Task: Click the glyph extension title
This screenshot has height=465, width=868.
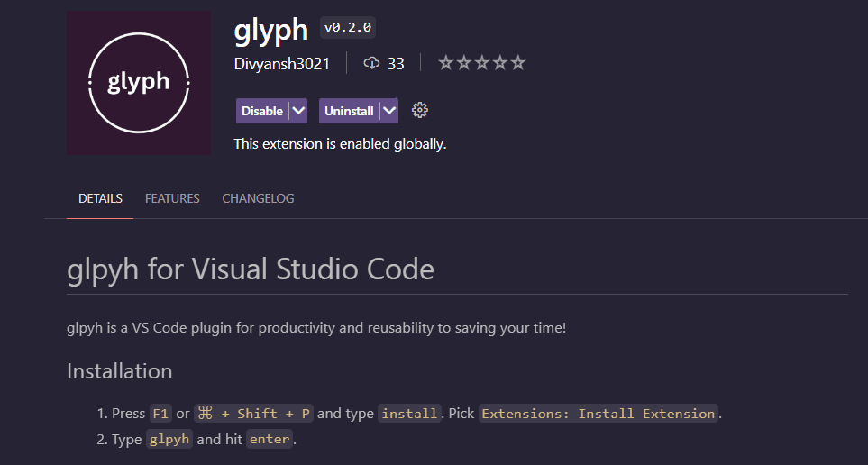Action: tap(270, 30)
